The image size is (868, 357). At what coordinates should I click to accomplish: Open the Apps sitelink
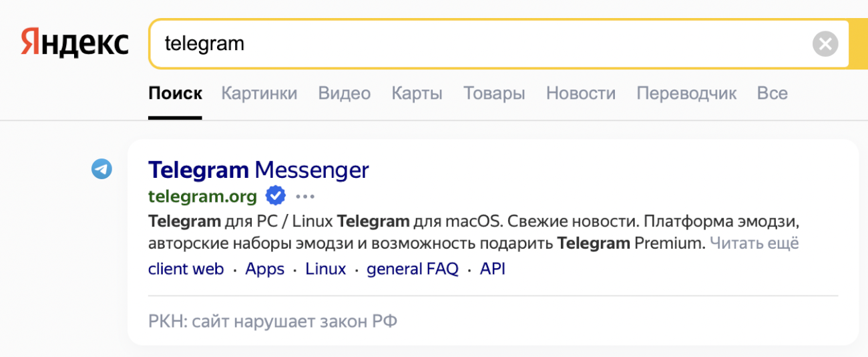click(264, 269)
